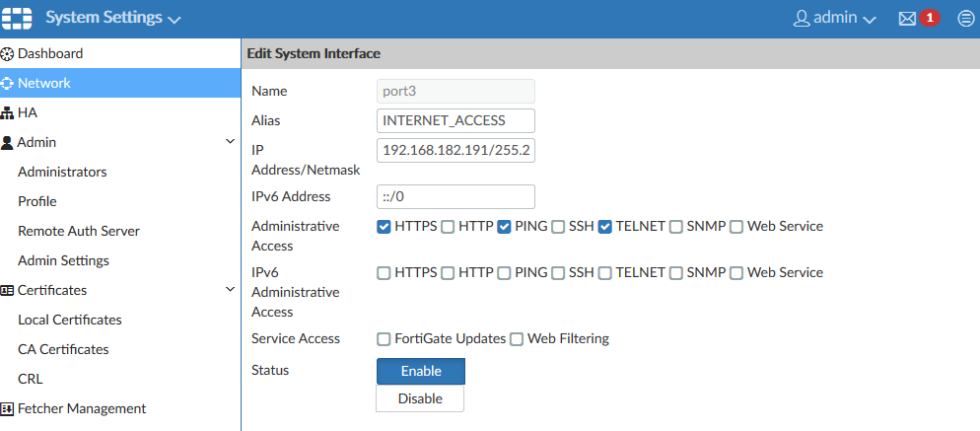
Task: Click the Enable status button
Action: pos(420,371)
